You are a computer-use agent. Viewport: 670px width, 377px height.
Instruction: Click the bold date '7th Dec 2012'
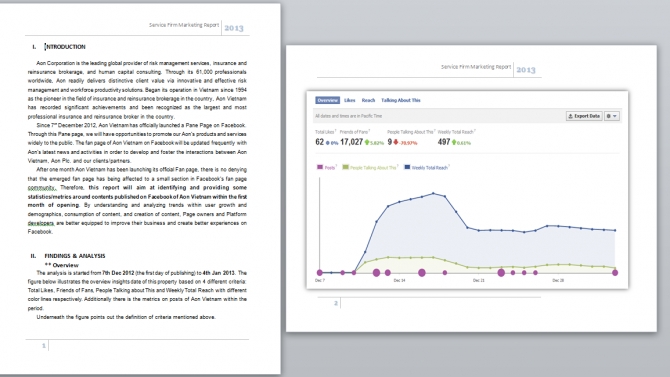point(118,273)
